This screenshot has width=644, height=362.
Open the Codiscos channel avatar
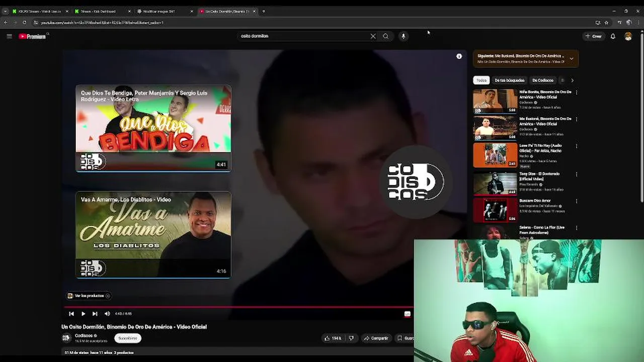(66, 338)
